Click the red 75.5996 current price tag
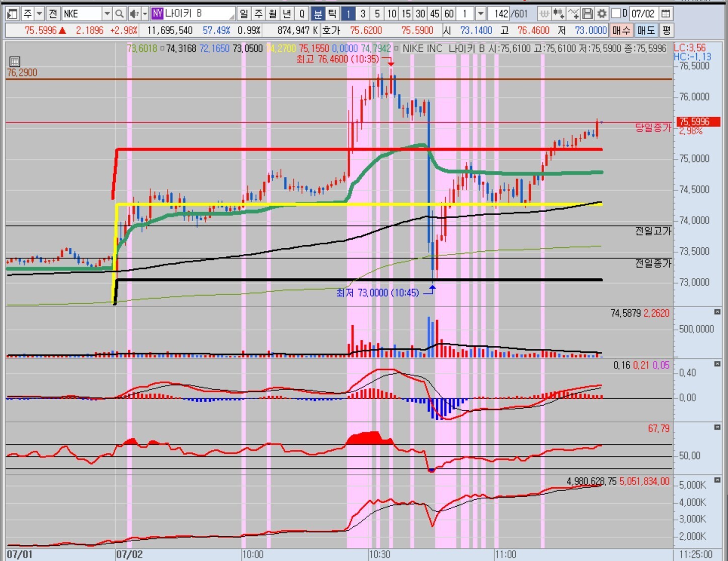The height and width of the screenshot is (561, 728). tap(698, 122)
